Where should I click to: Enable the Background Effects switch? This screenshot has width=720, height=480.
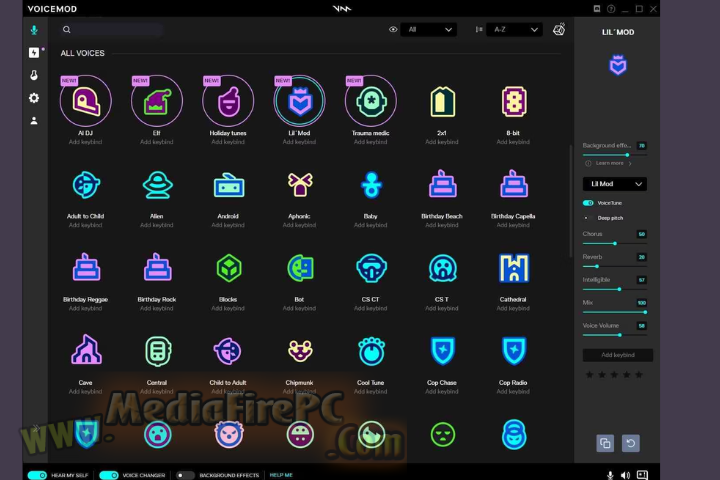pyautogui.click(x=185, y=475)
